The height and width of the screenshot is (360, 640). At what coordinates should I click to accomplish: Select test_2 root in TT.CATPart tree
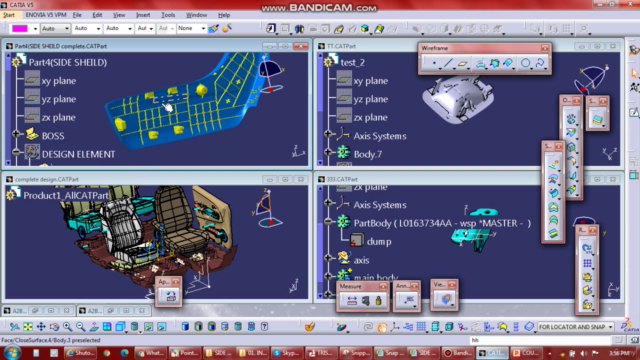pyautogui.click(x=353, y=62)
